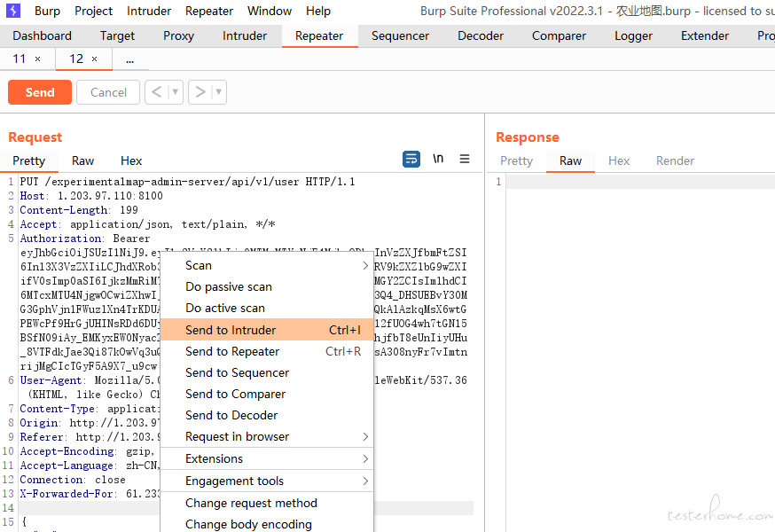Screen dimensions: 775x532
Task: Choose Send to Sequencer in context menu
Action: point(267,372)
